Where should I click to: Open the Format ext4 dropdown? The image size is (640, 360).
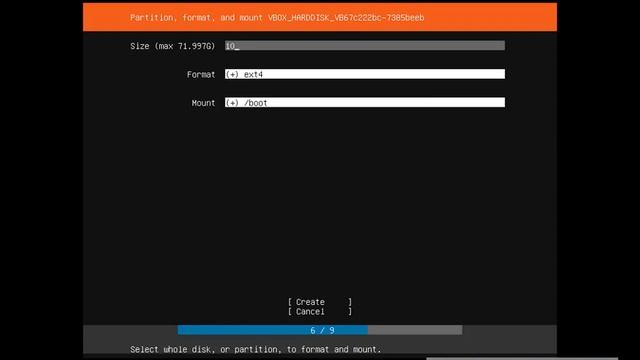click(x=364, y=74)
